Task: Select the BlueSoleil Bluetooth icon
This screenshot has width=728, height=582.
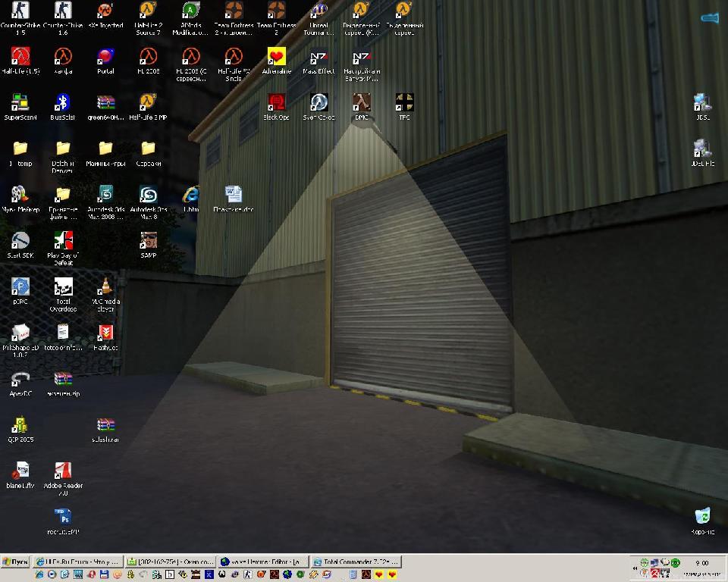Action: tap(63, 107)
